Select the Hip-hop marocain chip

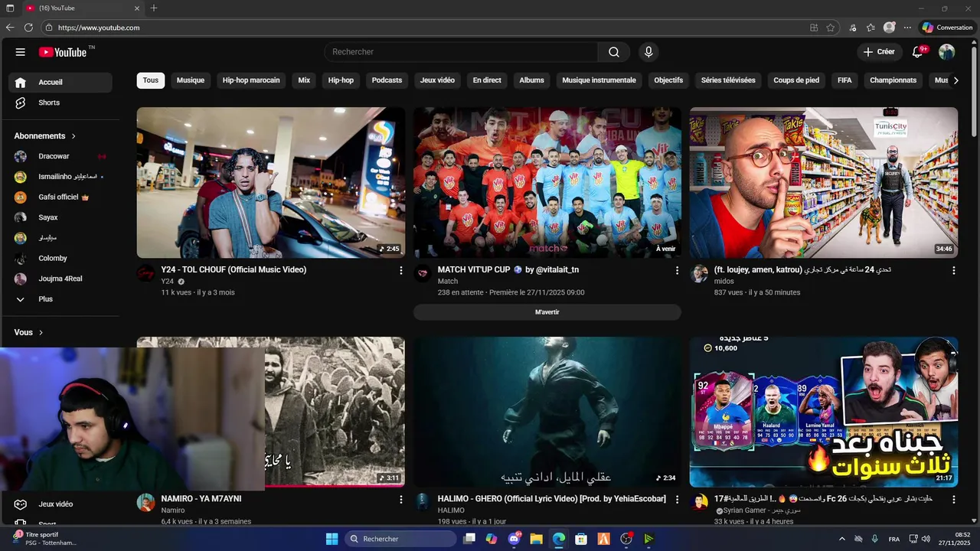251,80
